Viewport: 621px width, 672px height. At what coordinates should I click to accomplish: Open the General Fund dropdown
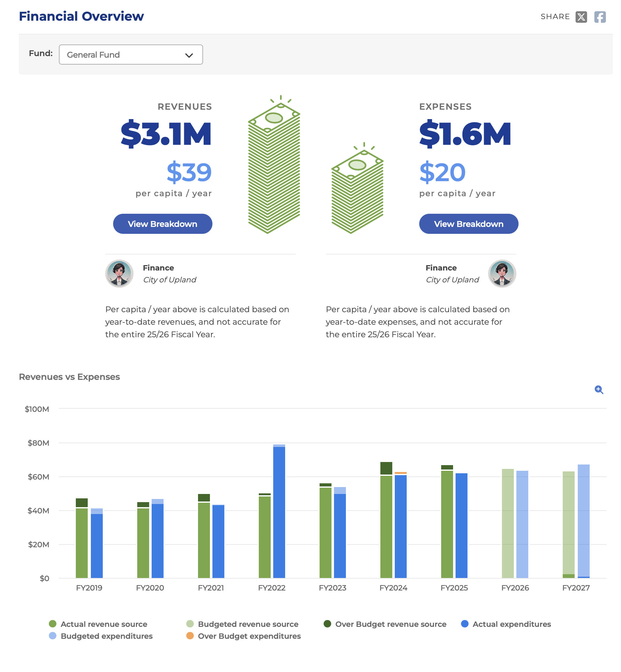[131, 55]
